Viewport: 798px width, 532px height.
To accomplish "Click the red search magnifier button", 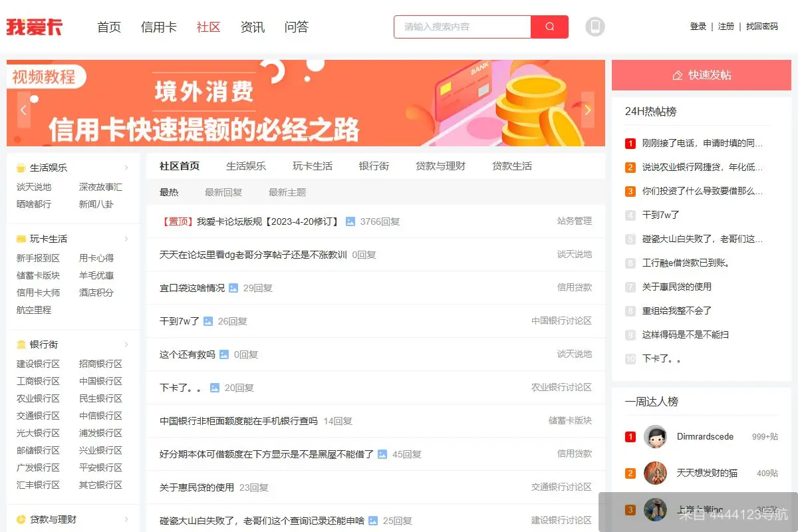I will click(549, 27).
